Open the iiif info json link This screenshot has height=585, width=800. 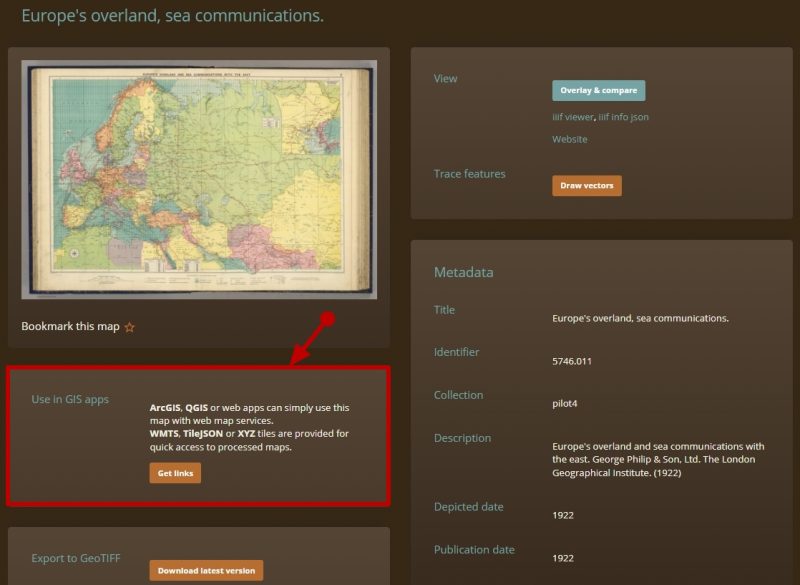(623, 117)
